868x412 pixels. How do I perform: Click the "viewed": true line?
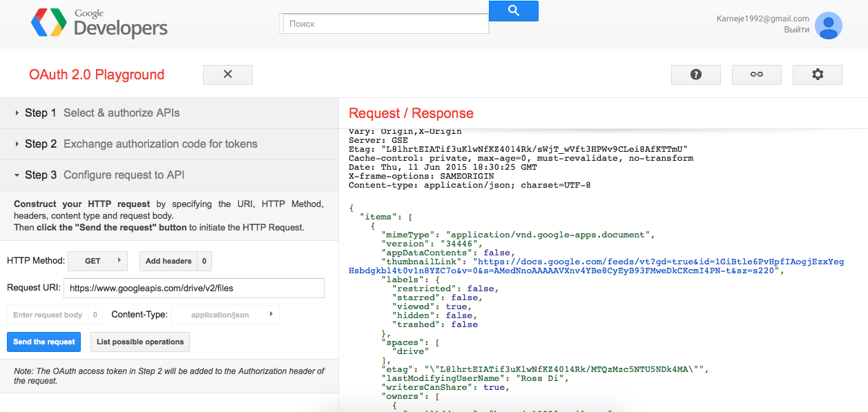click(432, 306)
